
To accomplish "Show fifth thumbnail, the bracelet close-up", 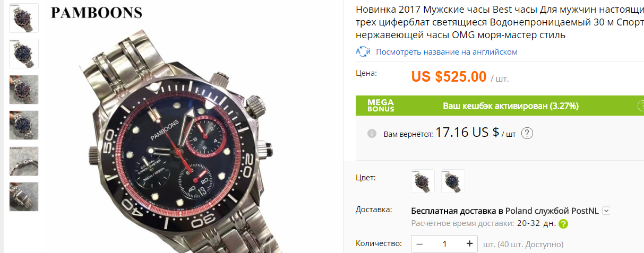I will (24, 161).
